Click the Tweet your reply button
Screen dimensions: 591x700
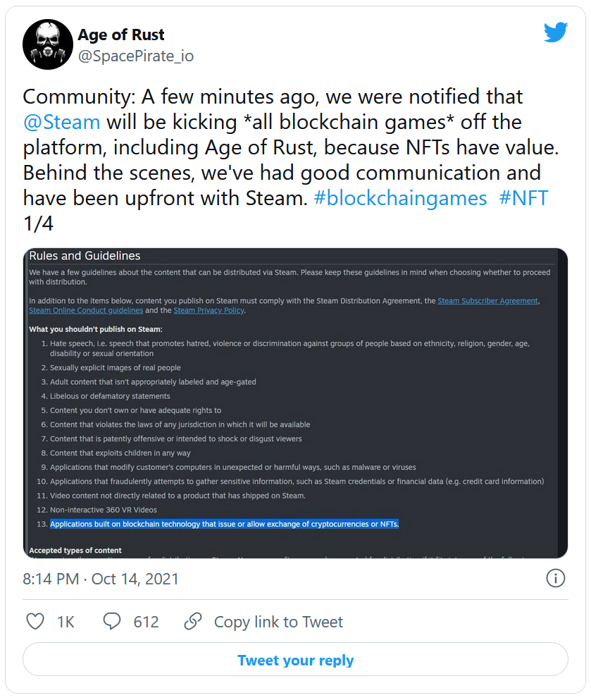click(x=295, y=661)
